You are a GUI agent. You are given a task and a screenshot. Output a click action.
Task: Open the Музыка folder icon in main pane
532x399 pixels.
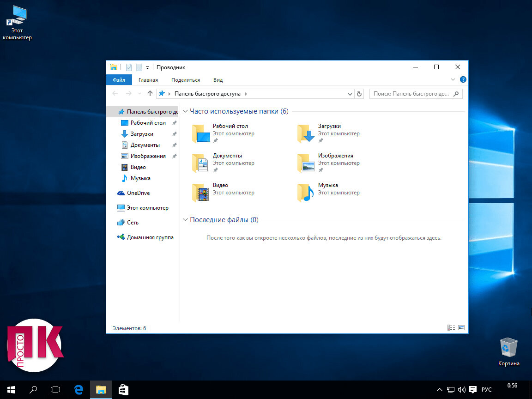coord(305,193)
